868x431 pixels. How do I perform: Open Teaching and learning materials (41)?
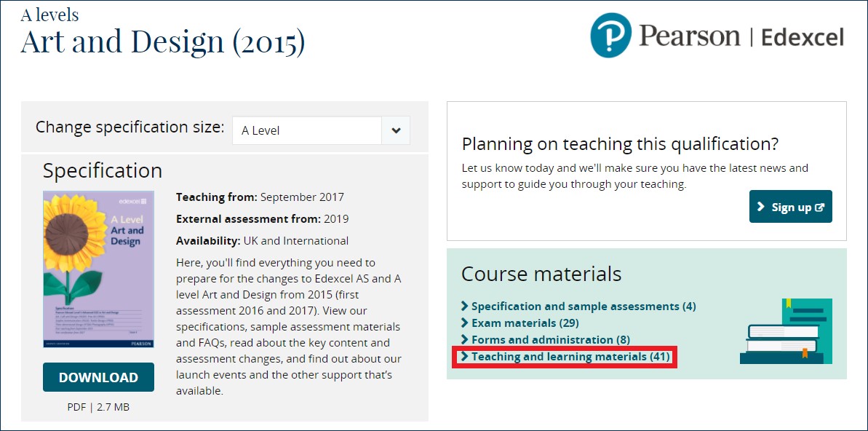coord(570,357)
